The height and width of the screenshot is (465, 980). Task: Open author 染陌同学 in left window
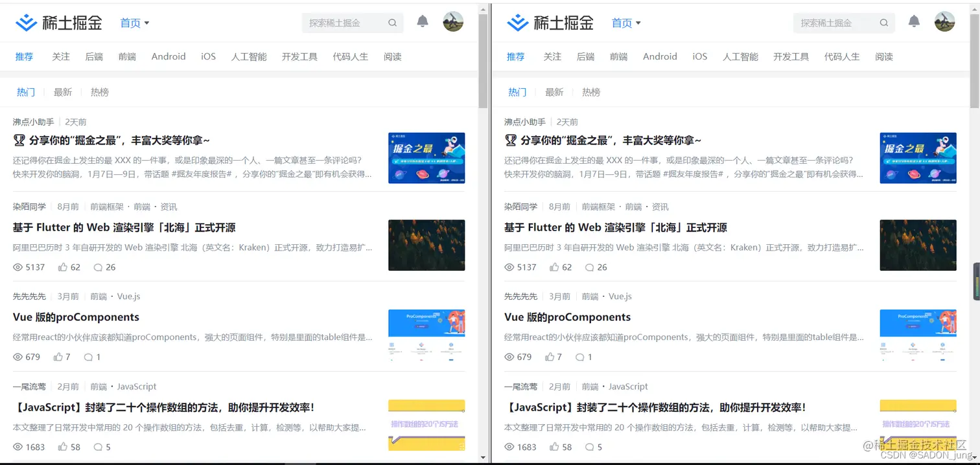click(29, 207)
